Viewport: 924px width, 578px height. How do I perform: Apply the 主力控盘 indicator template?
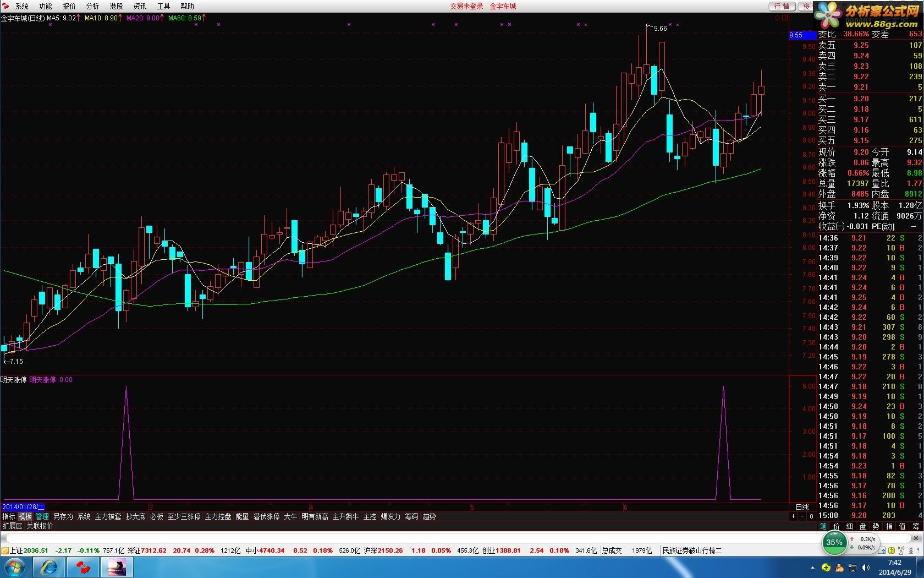218,516
